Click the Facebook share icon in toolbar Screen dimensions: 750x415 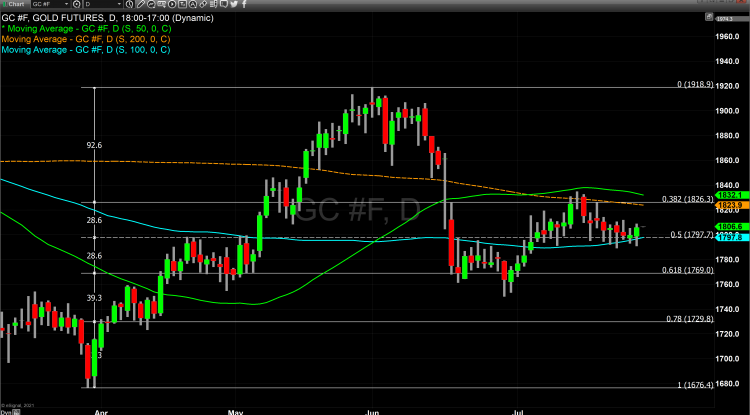[244, 5]
